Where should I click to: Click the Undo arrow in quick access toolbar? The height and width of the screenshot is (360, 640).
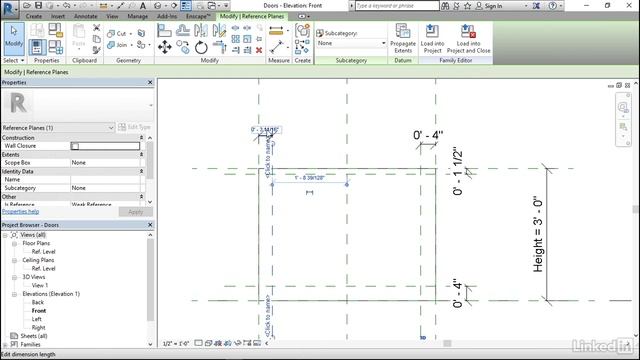pos(66,6)
